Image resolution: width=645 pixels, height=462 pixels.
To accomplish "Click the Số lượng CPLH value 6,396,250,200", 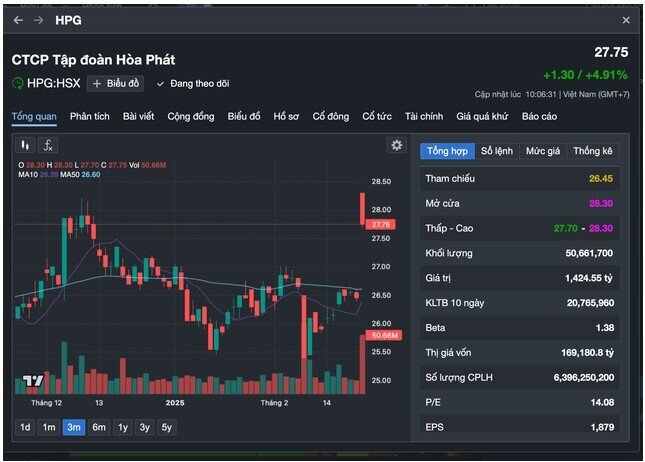I will (x=584, y=378).
